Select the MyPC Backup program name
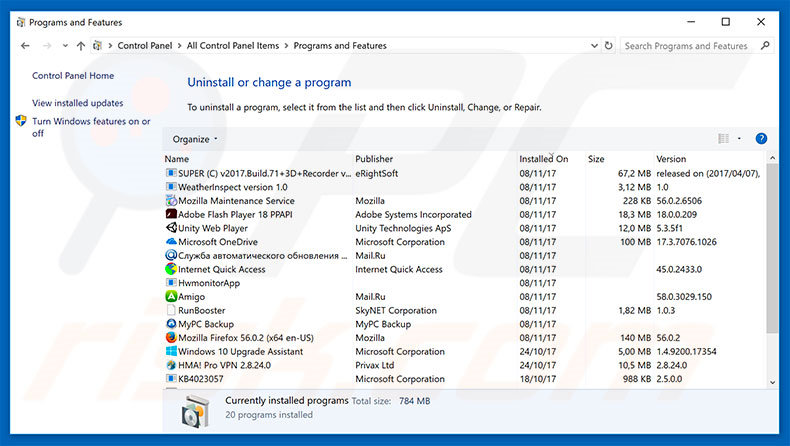Screen dimensions: 790x446 coord(206,324)
